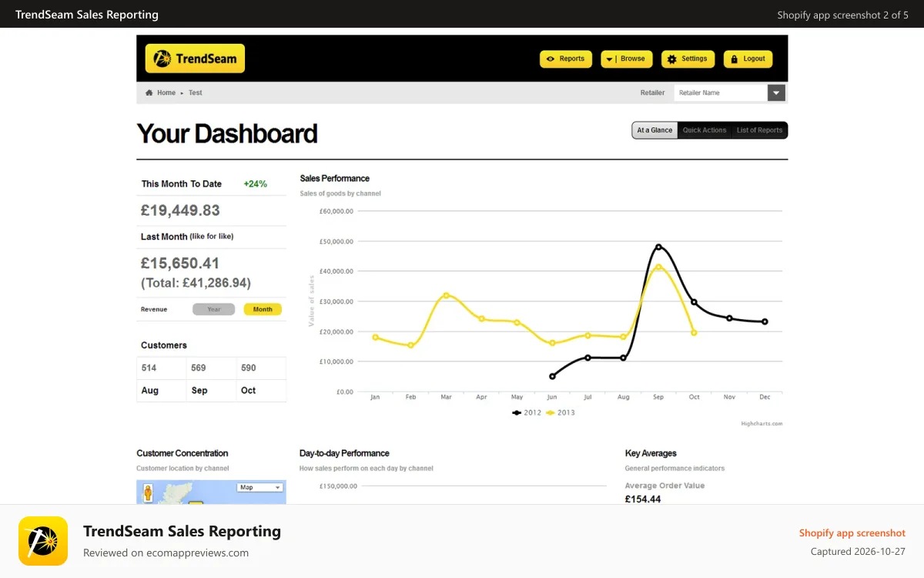This screenshot has height=578, width=924.
Task: Click the Customer Concentration heading
Action: (x=182, y=453)
